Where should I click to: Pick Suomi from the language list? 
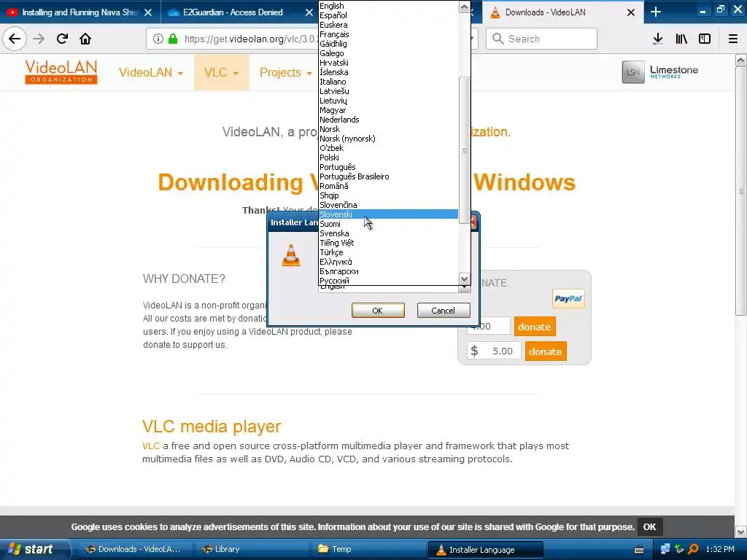(x=388, y=224)
